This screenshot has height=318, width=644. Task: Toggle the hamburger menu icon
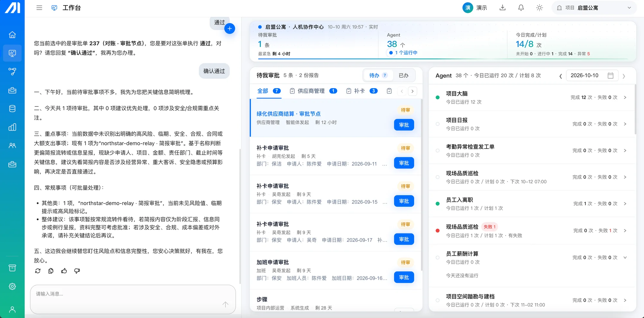[x=39, y=8]
